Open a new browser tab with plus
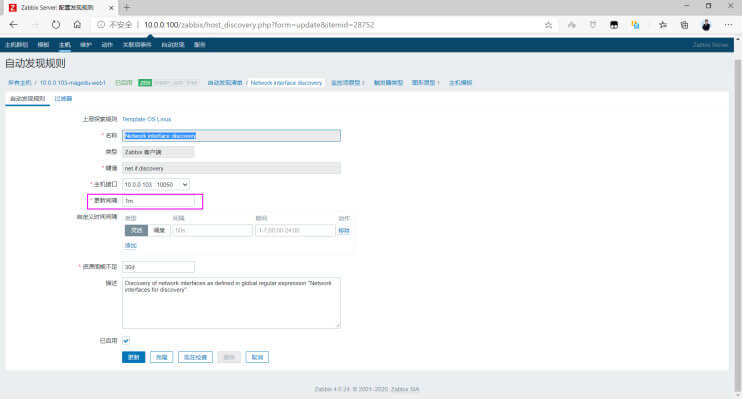 (x=127, y=8)
